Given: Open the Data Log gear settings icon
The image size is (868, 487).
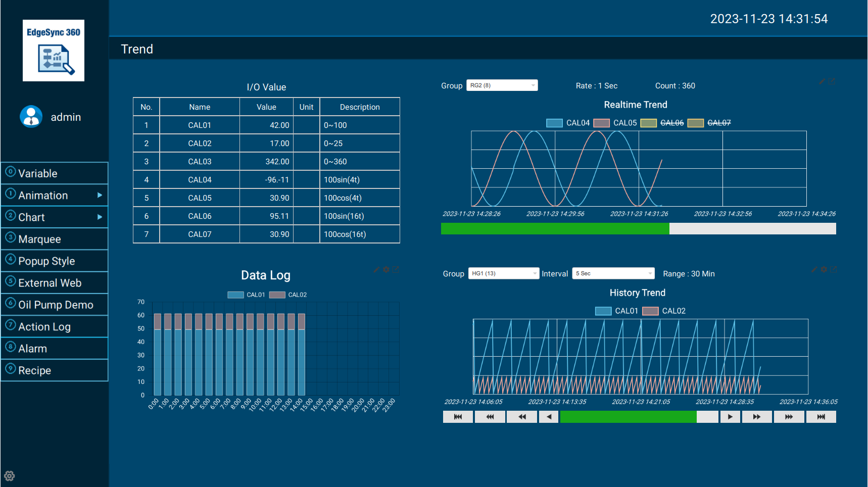Looking at the screenshot, I should (387, 270).
